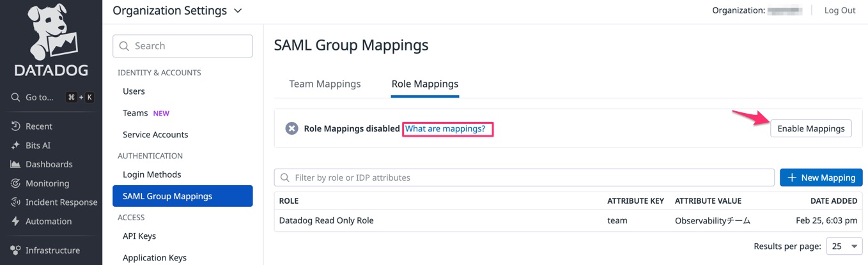Open API Keys settings page
Viewport: 868px width, 265px height.
pyautogui.click(x=139, y=236)
